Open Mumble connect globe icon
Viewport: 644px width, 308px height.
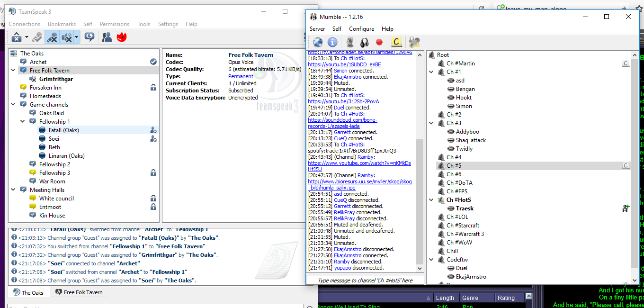click(317, 42)
